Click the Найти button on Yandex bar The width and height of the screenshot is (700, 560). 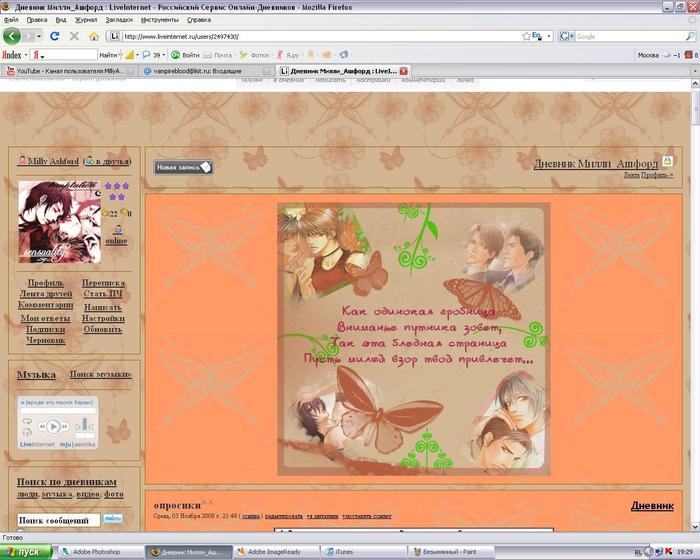tap(109, 55)
